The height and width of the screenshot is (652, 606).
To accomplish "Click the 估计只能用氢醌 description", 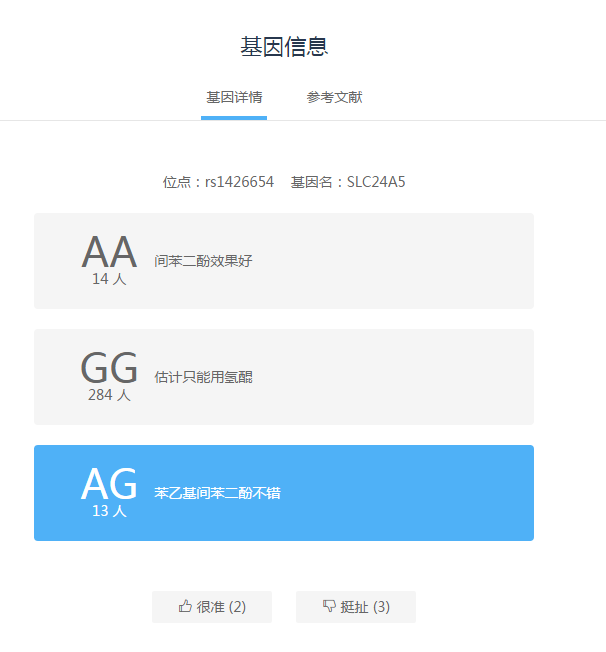I will pos(203,377).
